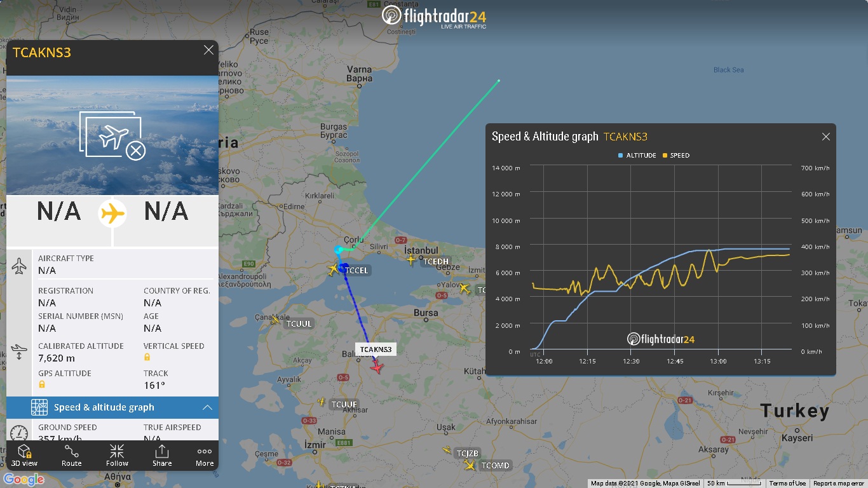Screen dimensions: 868x488
Task: Click the Flightradar24 logo at top
Action: coord(434,16)
